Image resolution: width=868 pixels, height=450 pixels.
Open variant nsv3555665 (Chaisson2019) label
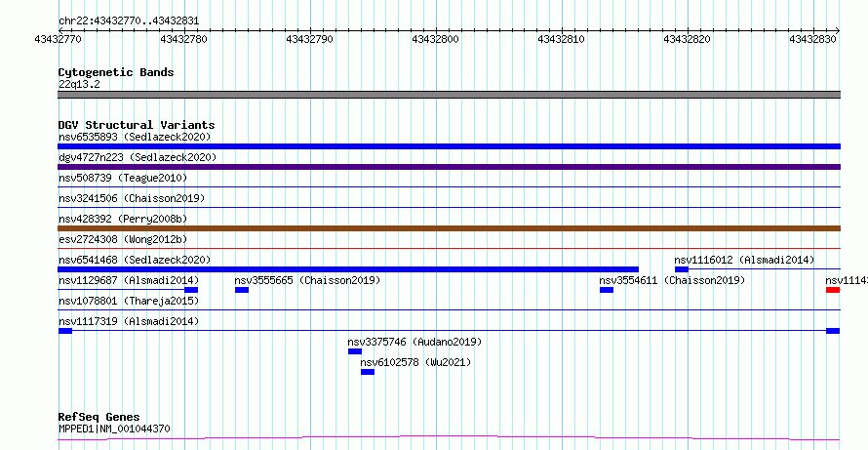click(308, 280)
